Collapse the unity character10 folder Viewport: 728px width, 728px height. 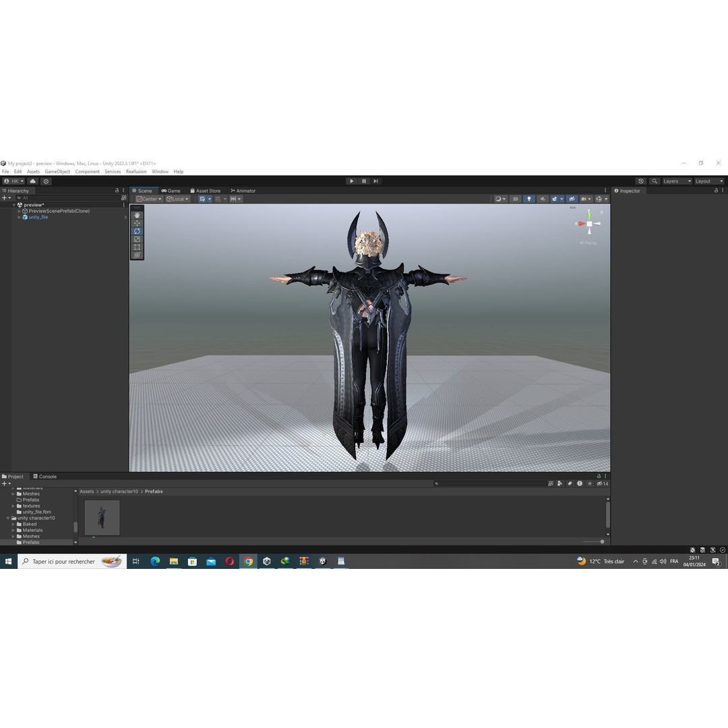click(8, 518)
